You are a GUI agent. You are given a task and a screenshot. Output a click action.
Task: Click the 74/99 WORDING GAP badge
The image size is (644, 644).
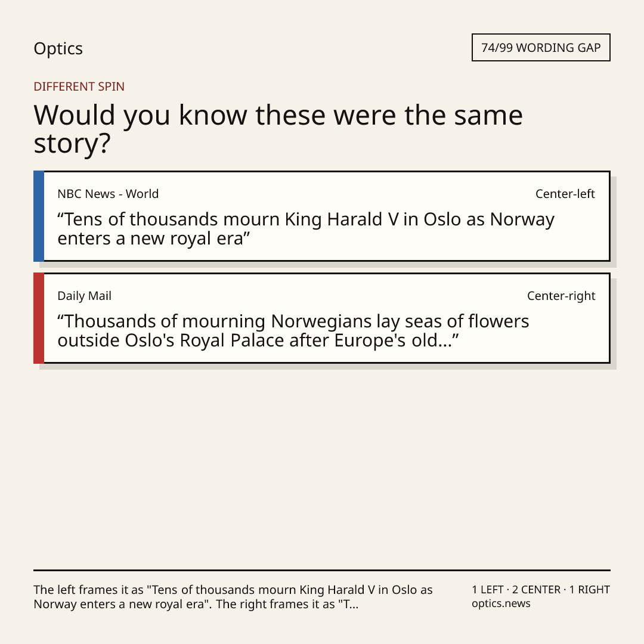[x=541, y=48]
